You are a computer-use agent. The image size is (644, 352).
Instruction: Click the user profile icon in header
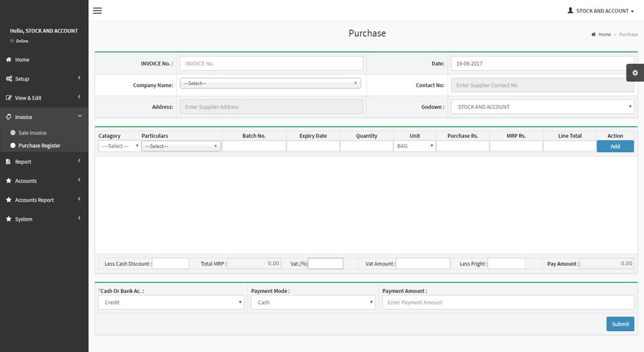pos(571,11)
